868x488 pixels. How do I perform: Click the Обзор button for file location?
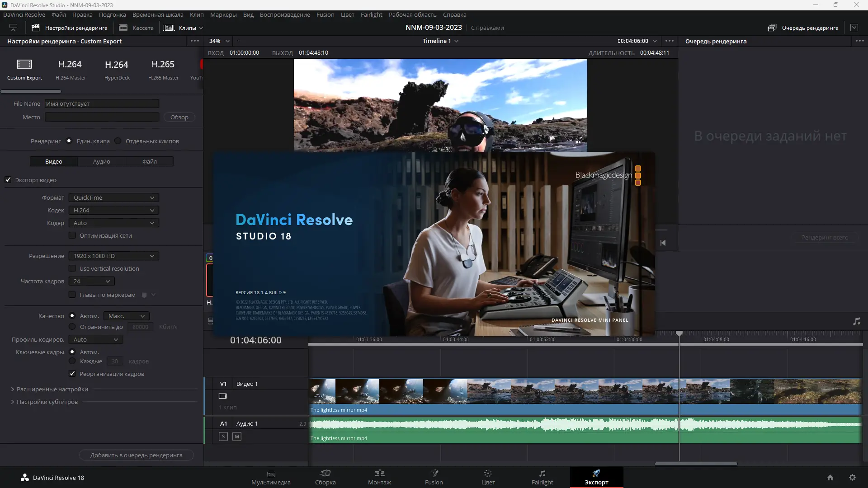point(179,117)
